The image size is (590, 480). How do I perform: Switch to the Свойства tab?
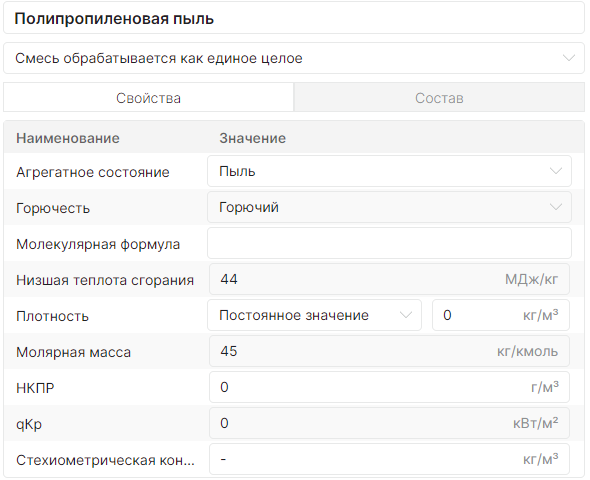pos(148,98)
